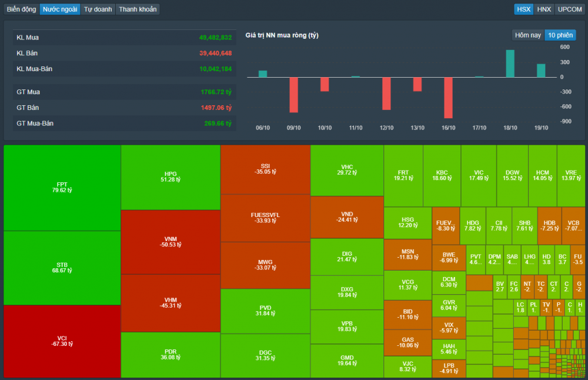The image size is (588, 380).
Task: Select the HPG 51.28 tỷ tile
Action: (x=171, y=177)
